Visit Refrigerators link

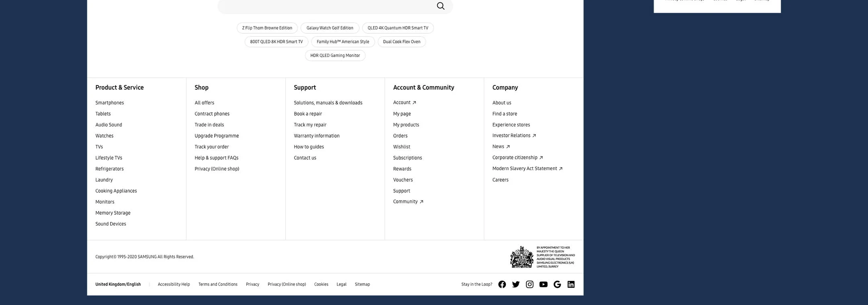tap(109, 169)
